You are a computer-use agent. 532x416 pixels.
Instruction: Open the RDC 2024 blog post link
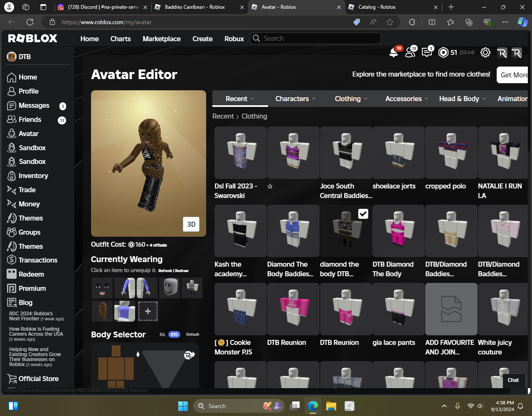tap(36, 316)
